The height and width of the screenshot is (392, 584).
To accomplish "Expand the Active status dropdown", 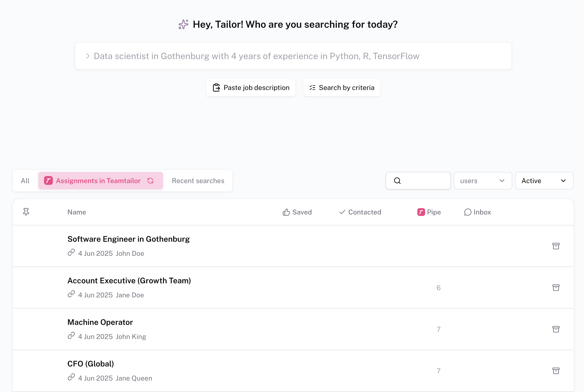I will 544,180.
